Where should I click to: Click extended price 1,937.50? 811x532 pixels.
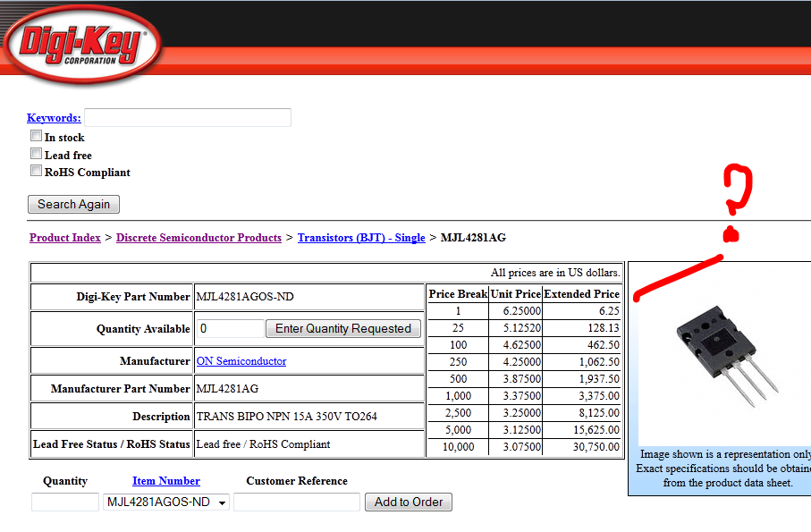click(599, 379)
